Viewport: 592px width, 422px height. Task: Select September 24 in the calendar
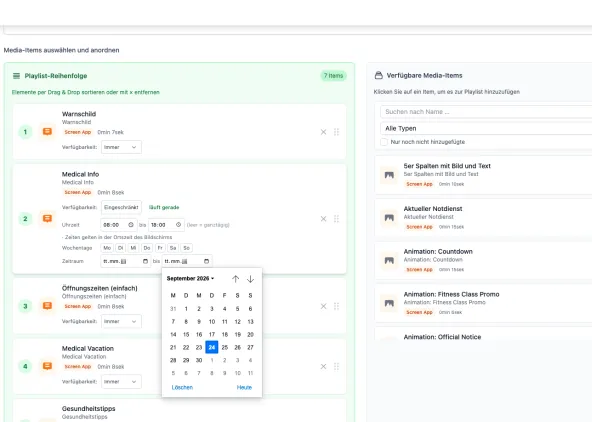point(212,347)
